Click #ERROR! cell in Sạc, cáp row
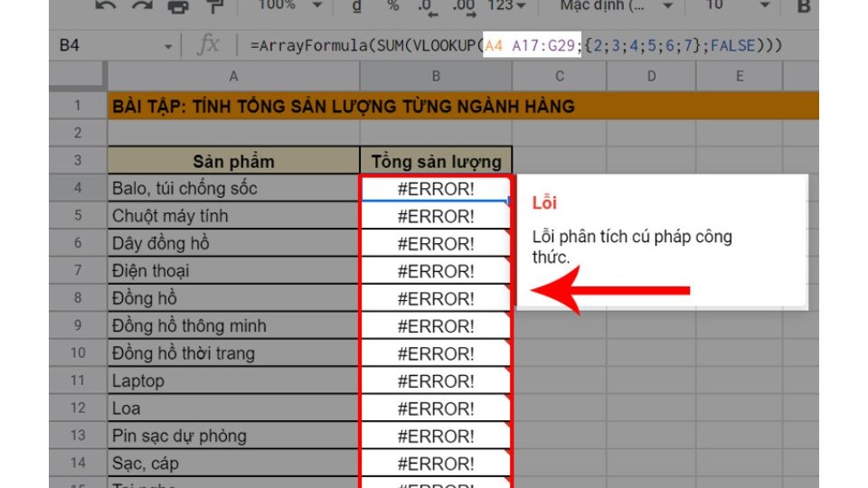This screenshot has width=868, height=488. point(436,463)
